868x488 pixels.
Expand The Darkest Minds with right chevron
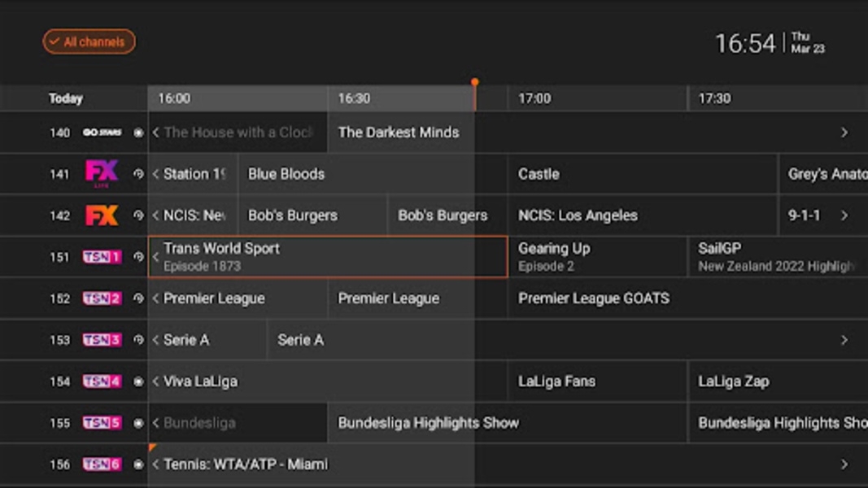pos(844,133)
